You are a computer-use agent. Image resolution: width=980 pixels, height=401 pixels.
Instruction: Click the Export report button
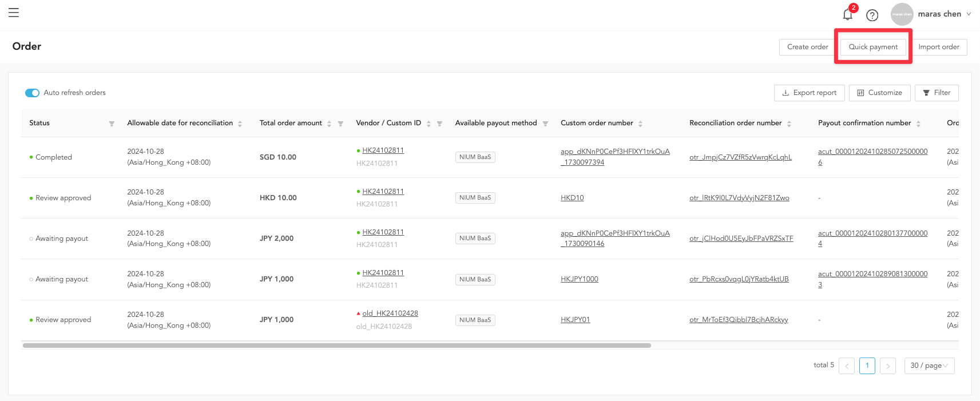tap(809, 93)
